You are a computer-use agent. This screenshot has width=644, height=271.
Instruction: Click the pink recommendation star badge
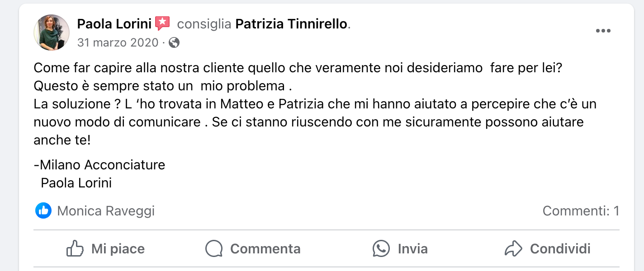tap(162, 23)
